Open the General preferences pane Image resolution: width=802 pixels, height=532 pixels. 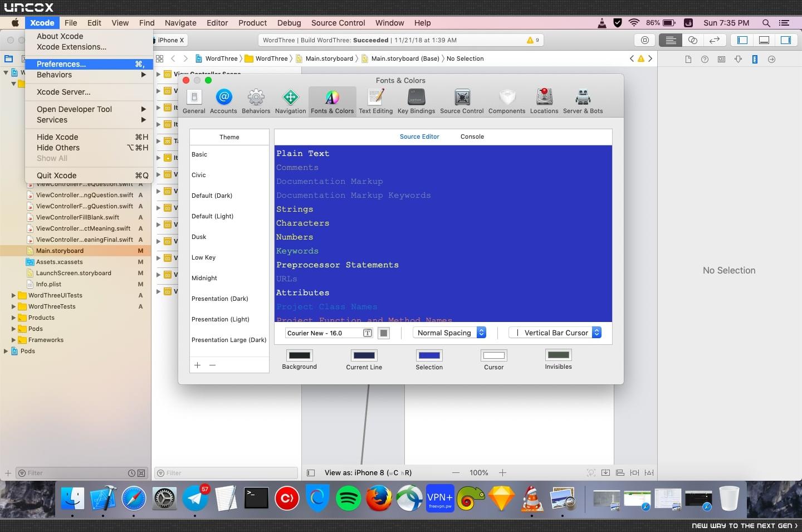coord(194,101)
